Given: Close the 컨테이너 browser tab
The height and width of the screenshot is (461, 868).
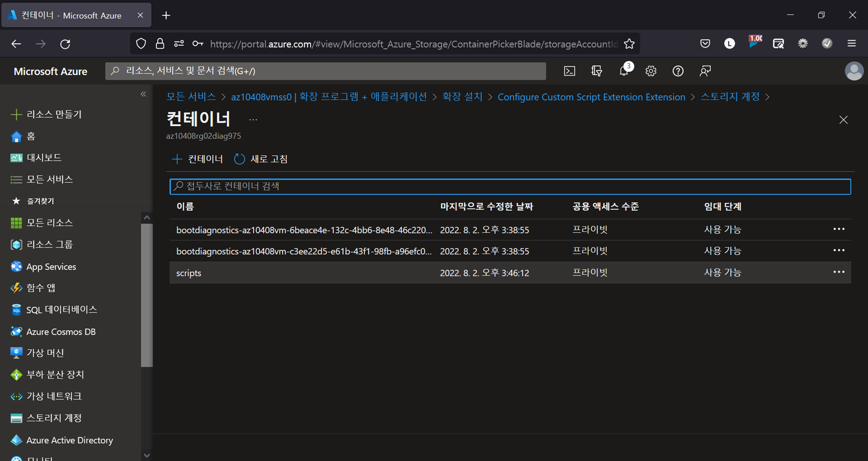Looking at the screenshot, I should (x=140, y=15).
